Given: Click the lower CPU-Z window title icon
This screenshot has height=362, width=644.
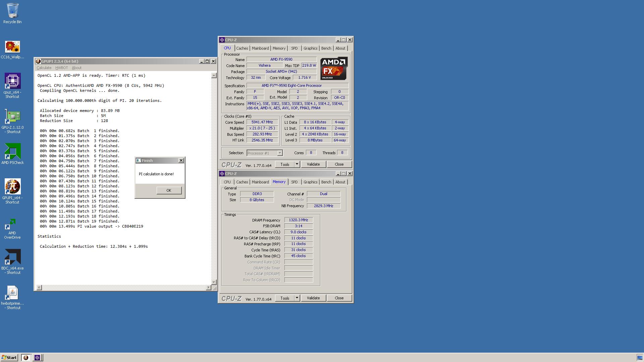Looking at the screenshot, I should [x=222, y=174].
